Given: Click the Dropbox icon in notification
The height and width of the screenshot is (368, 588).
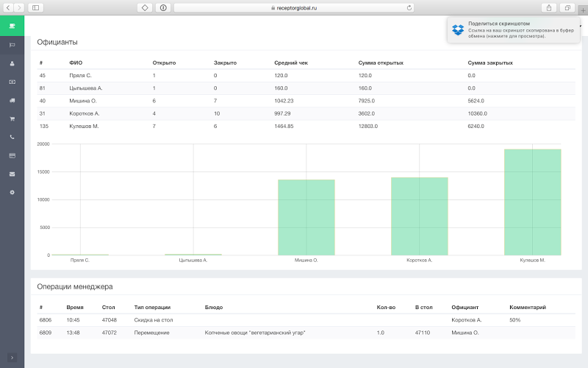Looking at the screenshot, I should click(x=458, y=29).
